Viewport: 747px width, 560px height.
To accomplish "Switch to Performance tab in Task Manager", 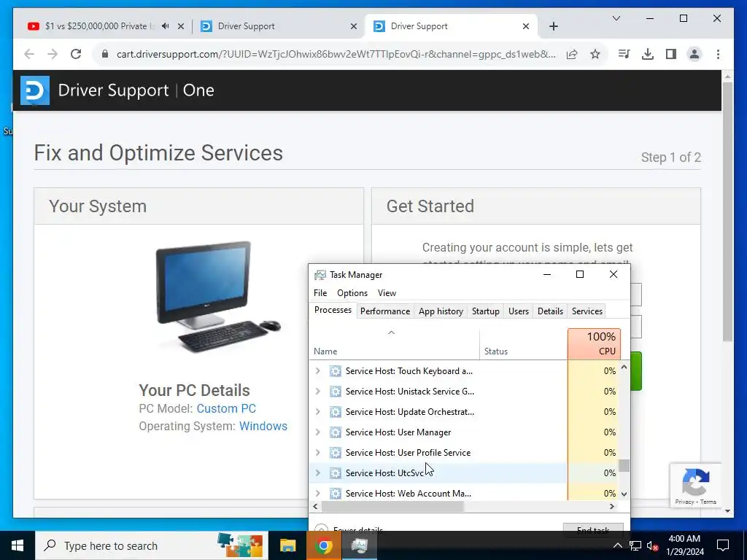I will point(385,311).
